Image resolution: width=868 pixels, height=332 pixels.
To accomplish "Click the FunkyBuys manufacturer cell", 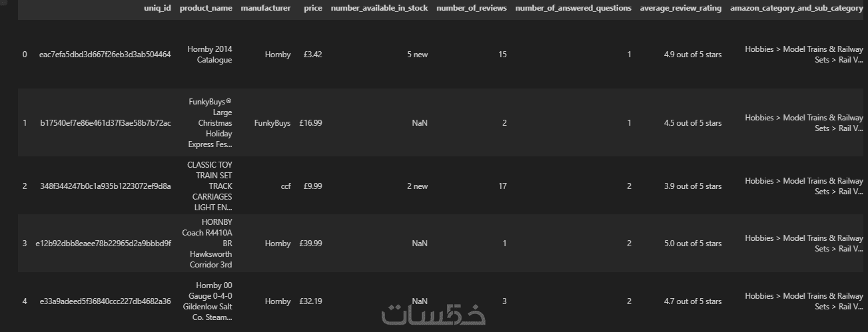I will 272,123.
